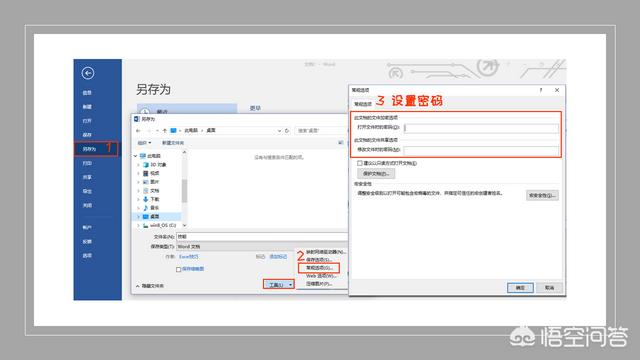This screenshot has height=360, width=640.
Task: Click OK (确定) in General Options dialog
Action: point(520,288)
